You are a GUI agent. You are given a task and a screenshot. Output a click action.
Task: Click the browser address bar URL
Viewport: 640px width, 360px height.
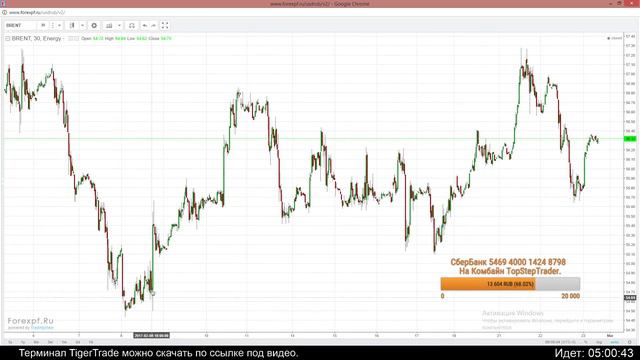pos(37,13)
